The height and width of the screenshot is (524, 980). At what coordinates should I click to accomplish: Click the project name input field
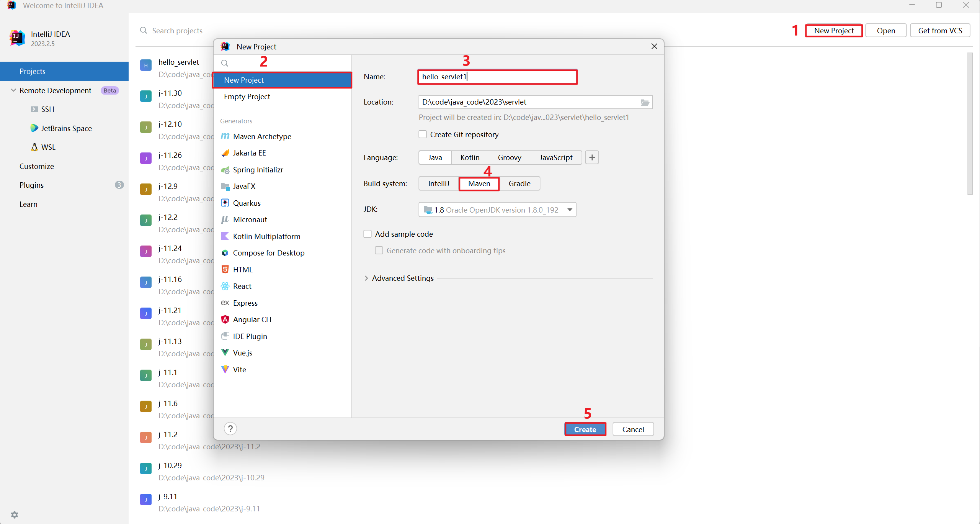[x=497, y=77]
